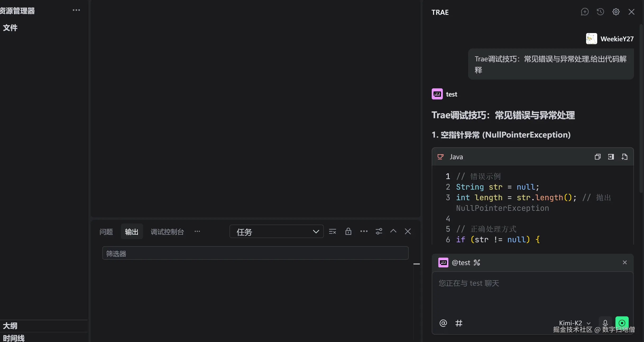Clear the output panel contents

click(333, 231)
